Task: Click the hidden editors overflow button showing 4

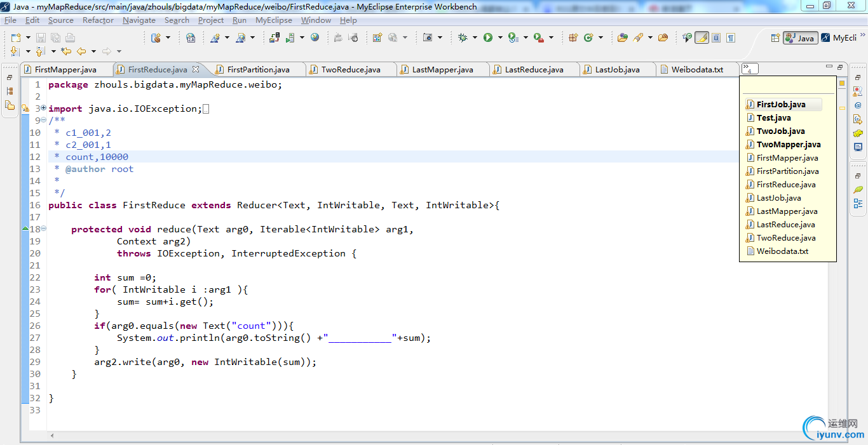Action: (750, 69)
